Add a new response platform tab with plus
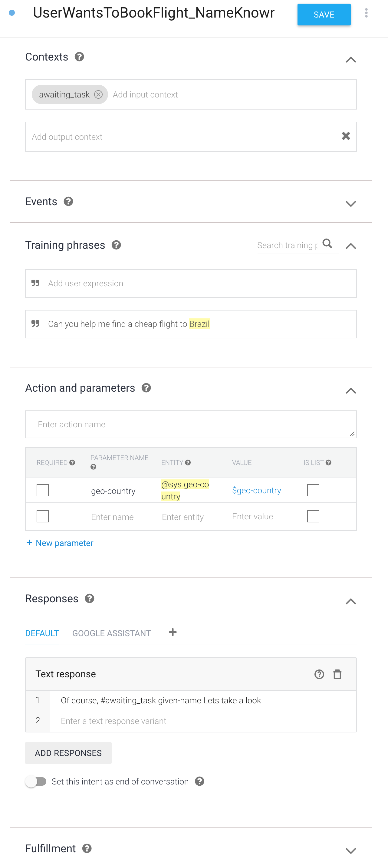 173,632
